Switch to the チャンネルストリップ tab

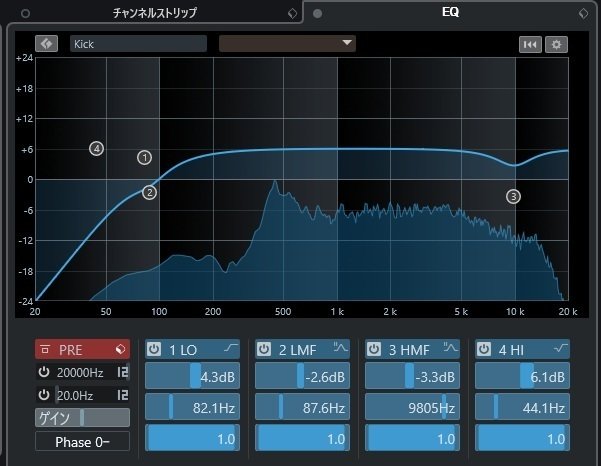pos(154,13)
